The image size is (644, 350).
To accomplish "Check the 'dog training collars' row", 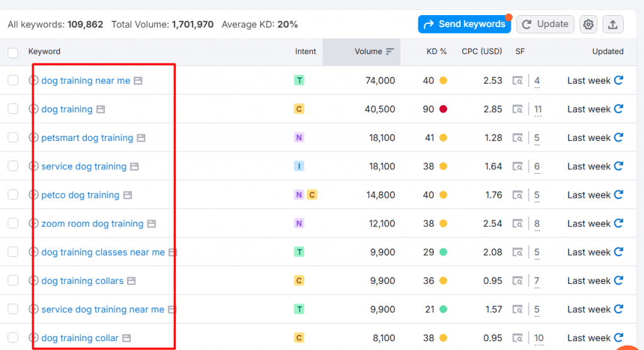I will coord(13,281).
